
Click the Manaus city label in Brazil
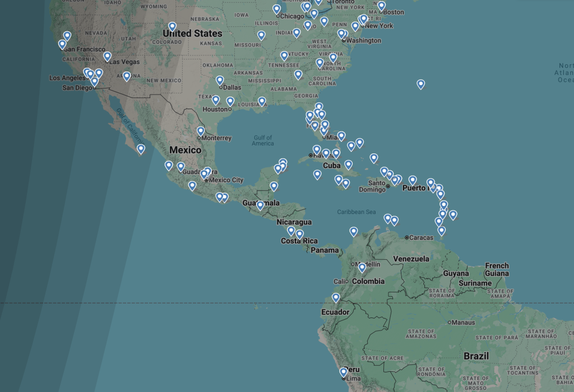click(464, 323)
